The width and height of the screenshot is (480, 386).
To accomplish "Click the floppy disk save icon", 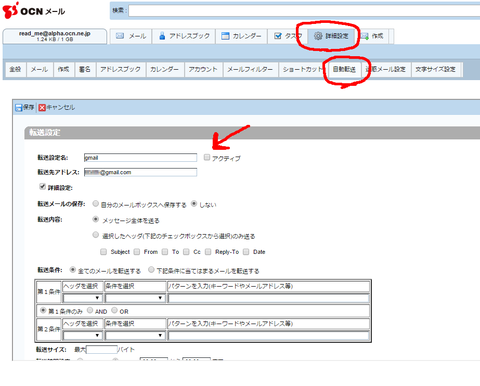I will click(19, 108).
